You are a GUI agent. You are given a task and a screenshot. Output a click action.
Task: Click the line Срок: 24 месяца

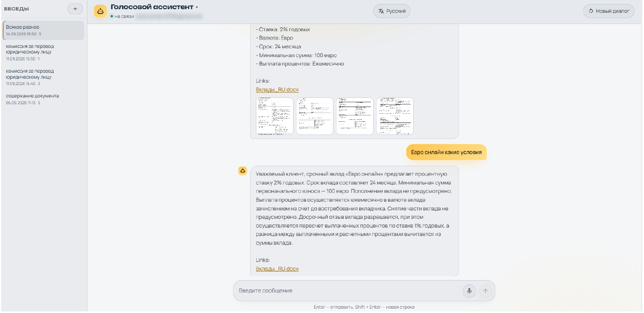coord(279,47)
